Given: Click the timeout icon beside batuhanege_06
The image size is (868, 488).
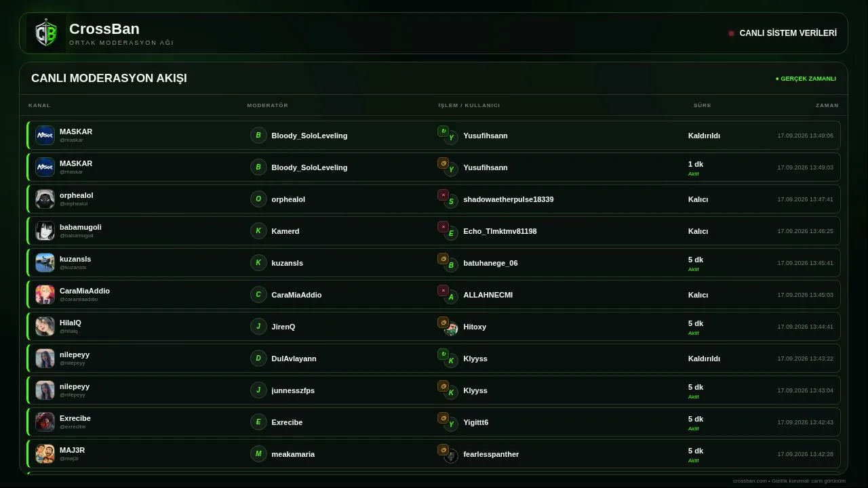Looking at the screenshot, I should tap(443, 258).
